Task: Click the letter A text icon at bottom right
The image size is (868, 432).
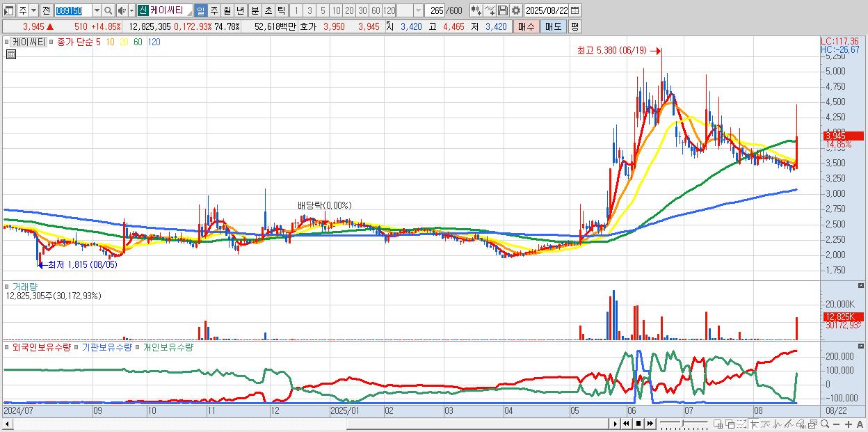Action: pyautogui.click(x=860, y=424)
